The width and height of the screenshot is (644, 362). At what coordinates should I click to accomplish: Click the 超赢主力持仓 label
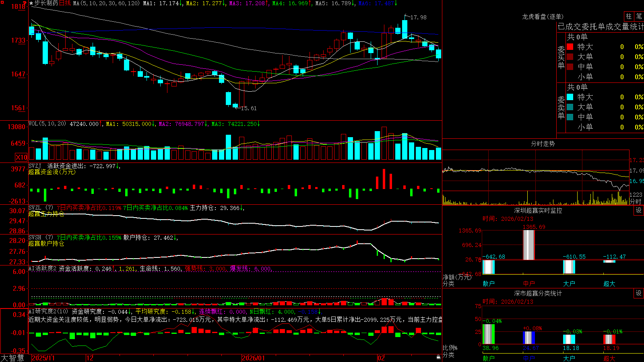46,214
